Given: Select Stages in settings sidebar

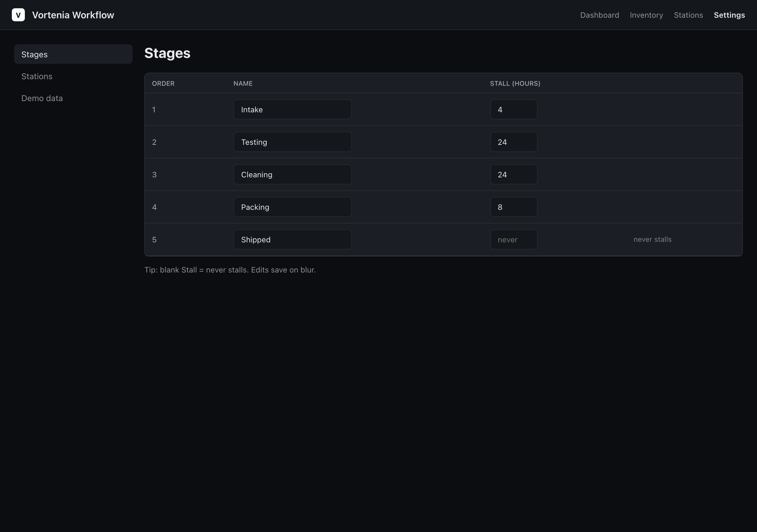Looking at the screenshot, I should point(73,54).
